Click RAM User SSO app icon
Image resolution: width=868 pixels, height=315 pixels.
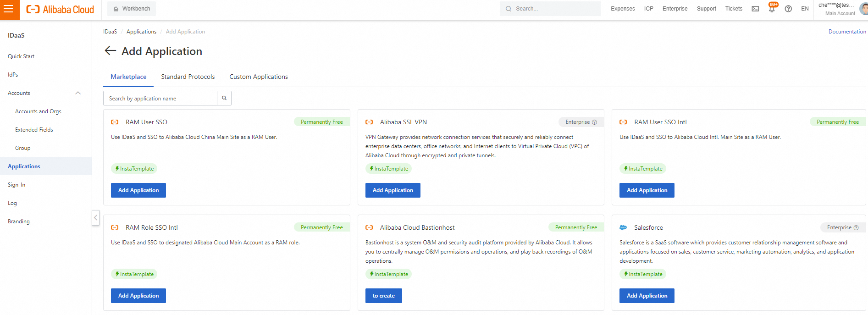click(115, 122)
